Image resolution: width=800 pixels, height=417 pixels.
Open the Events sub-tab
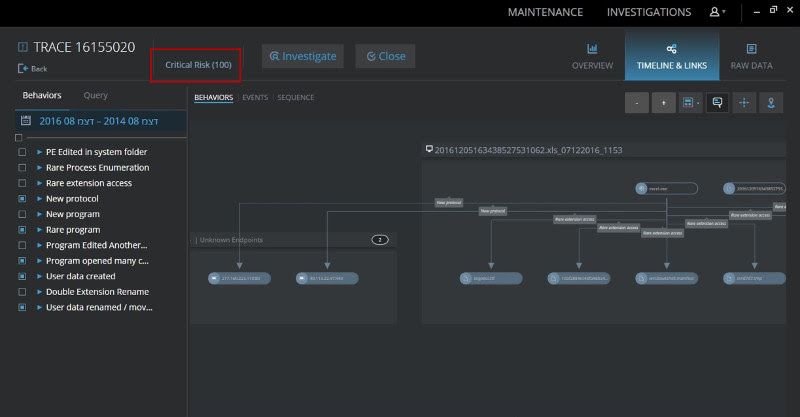pyautogui.click(x=255, y=97)
